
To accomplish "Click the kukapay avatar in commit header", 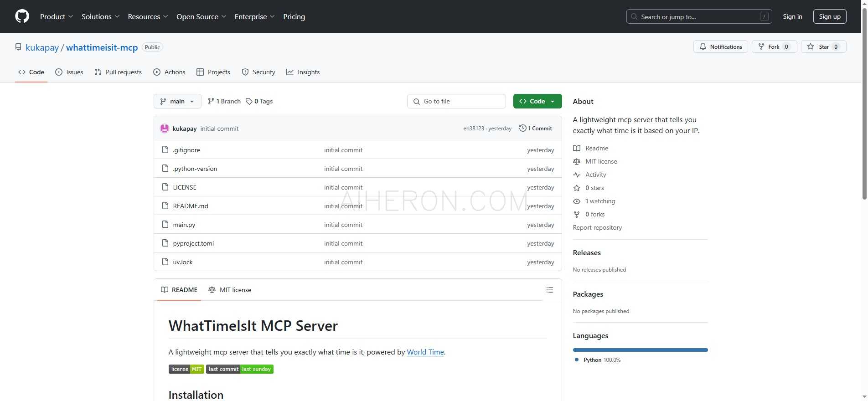I will pos(165,129).
